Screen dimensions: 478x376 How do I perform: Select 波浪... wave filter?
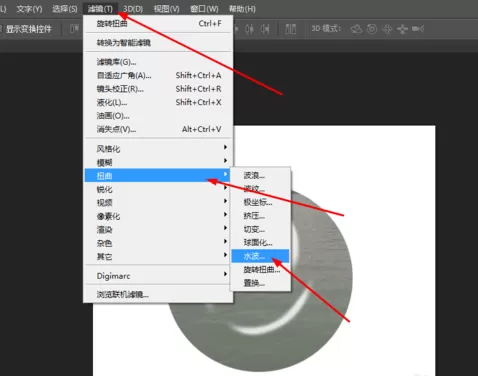[261, 175]
